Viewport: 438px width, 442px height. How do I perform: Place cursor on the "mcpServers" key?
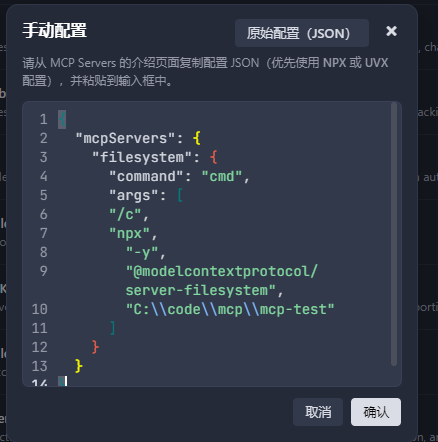coord(125,138)
